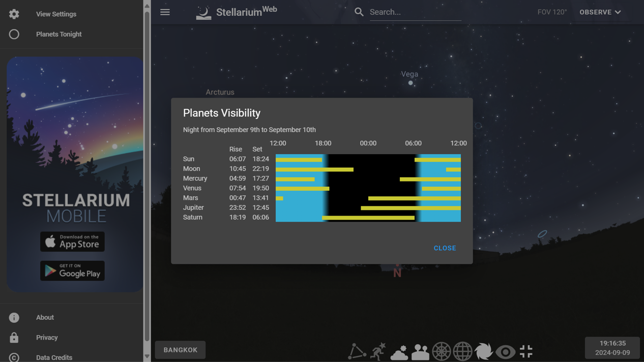Show deep sky objects

coord(483,351)
